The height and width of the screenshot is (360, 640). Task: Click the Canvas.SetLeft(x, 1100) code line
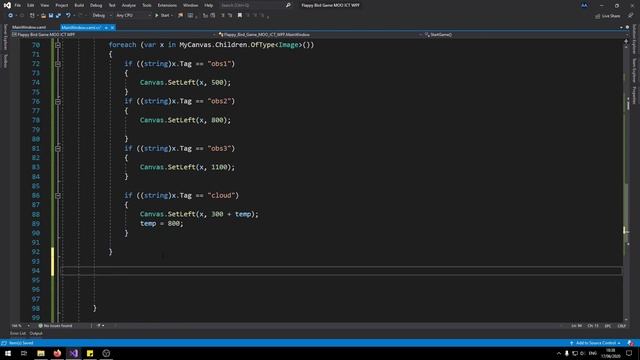coord(187,167)
